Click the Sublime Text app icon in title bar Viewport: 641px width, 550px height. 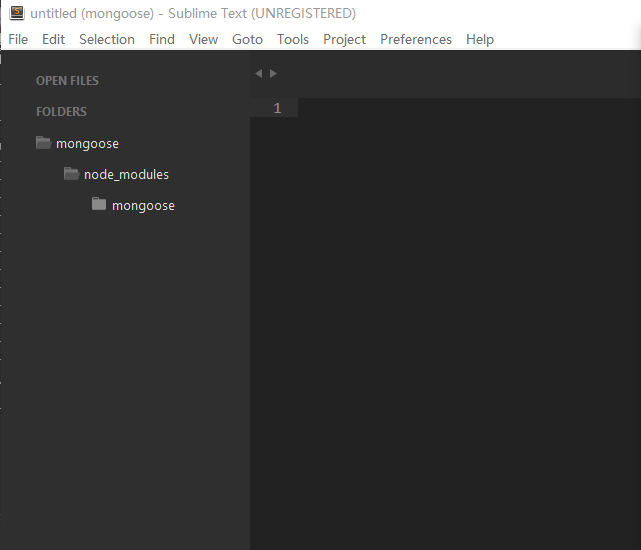(17, 13)
